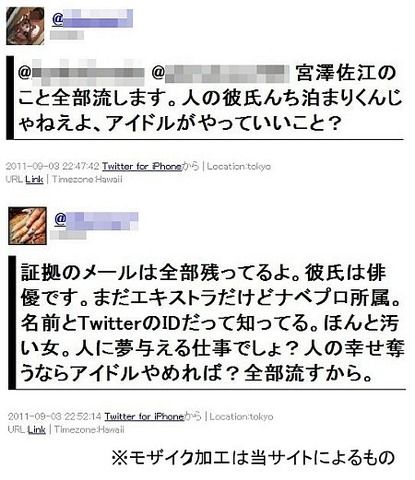Click Timezone:Hawaii text under first tweet
The width and height of the screenshot is (415, 480).
tap(87, 179)
